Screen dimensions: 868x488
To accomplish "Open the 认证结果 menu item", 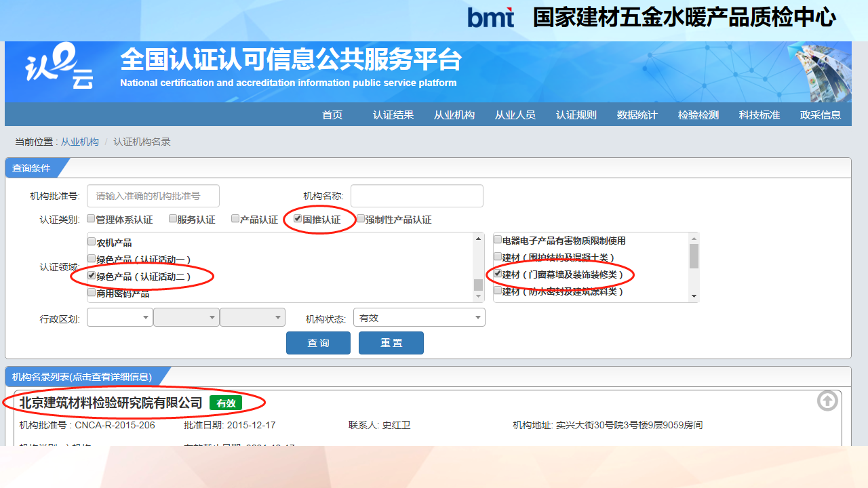I will click(393, 115).
